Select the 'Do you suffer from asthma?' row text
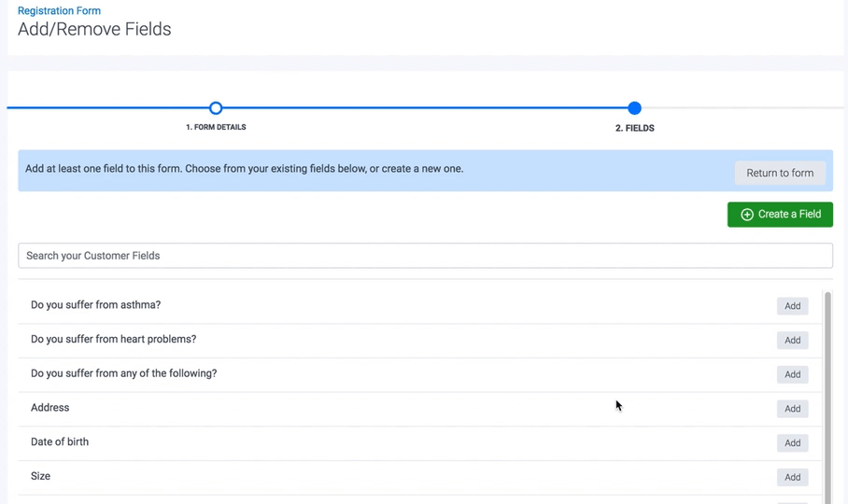 (95, 305)
